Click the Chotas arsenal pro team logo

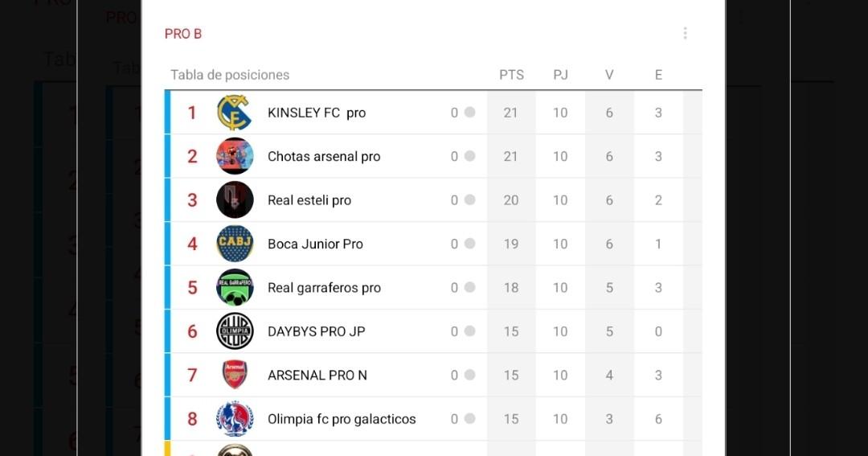[x=235, y=156]
